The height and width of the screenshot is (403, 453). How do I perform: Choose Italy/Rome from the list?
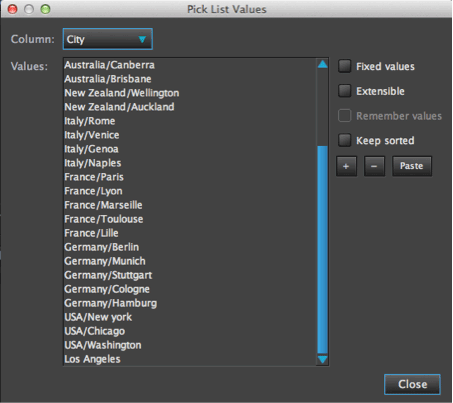click(x=190, y=121)
